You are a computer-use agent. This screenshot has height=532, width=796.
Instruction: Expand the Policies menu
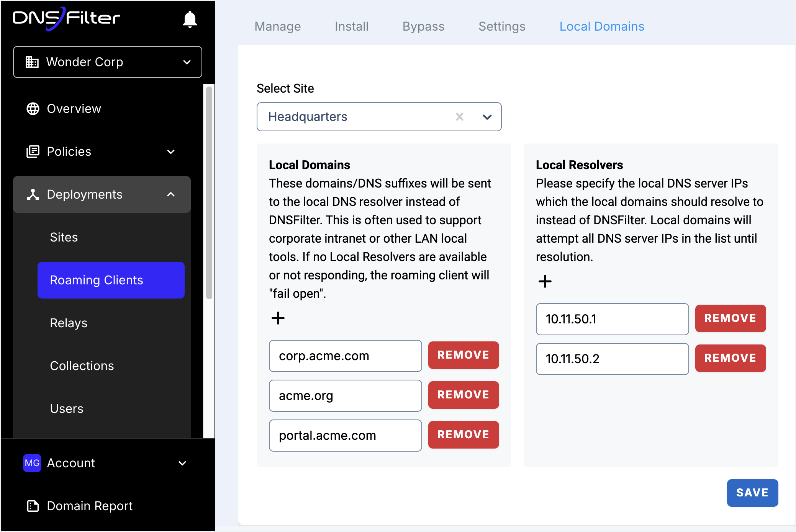[x=171, y=152]
